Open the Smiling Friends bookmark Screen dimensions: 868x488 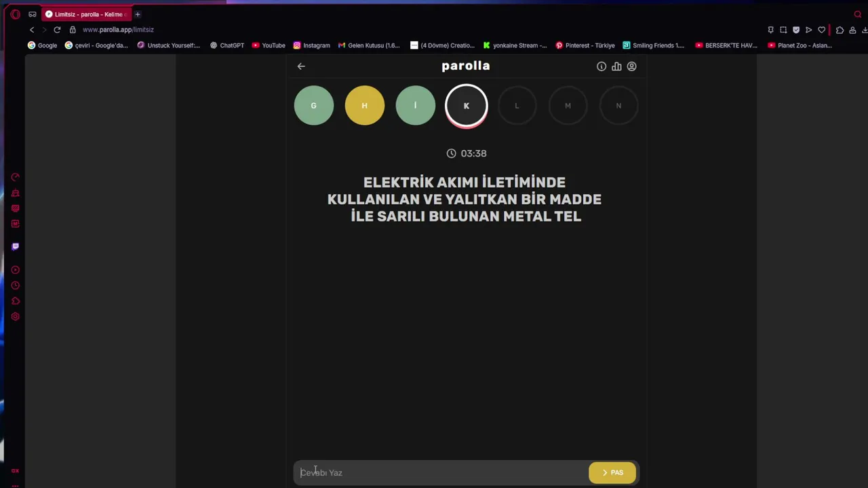click(654, 45)
